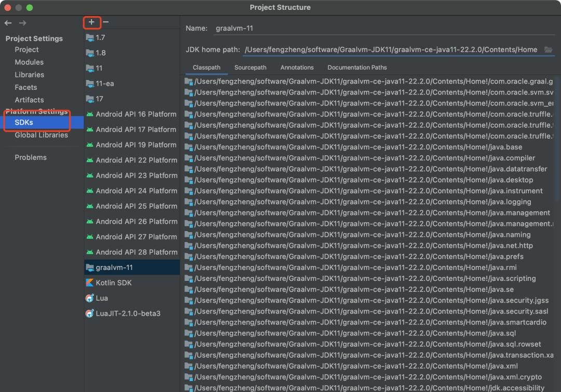
Task: Select JDK 17 in SDK list
Action: pyautogui.click(x=99, y=99)
